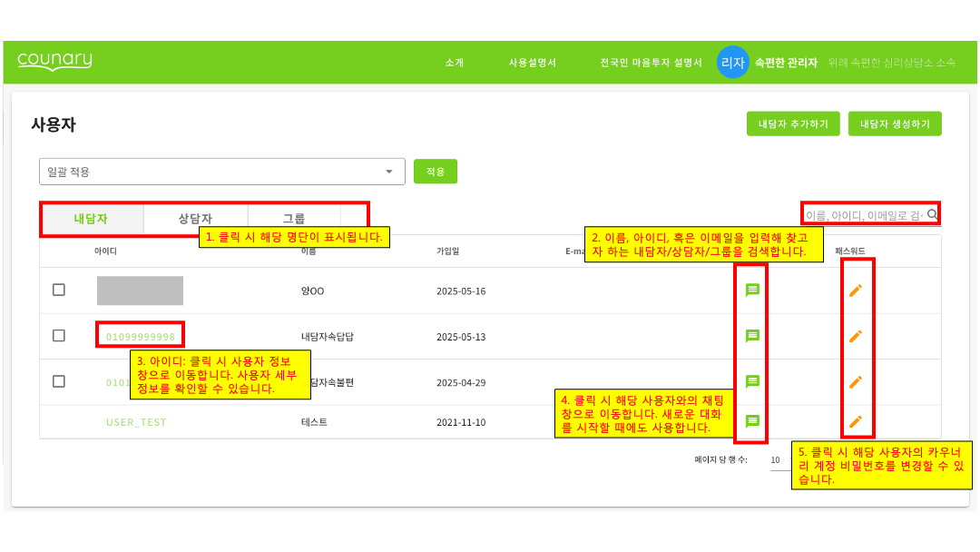The width and height of the screenshot is (980, 552).
Task: Click 속편한 관리자 account name
Action: (786, 63)
